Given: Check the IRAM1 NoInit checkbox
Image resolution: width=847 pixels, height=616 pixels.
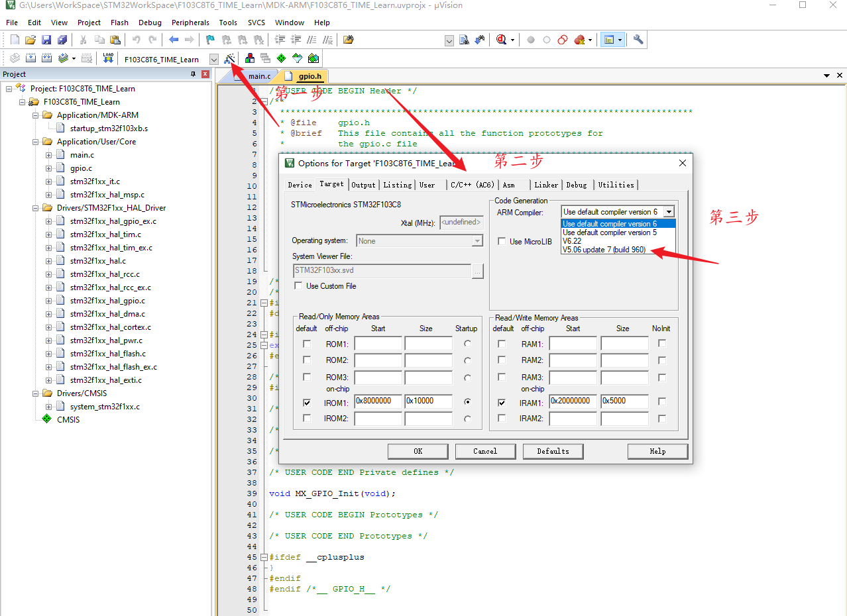Looking at the screenshot, I should point(662,402).
